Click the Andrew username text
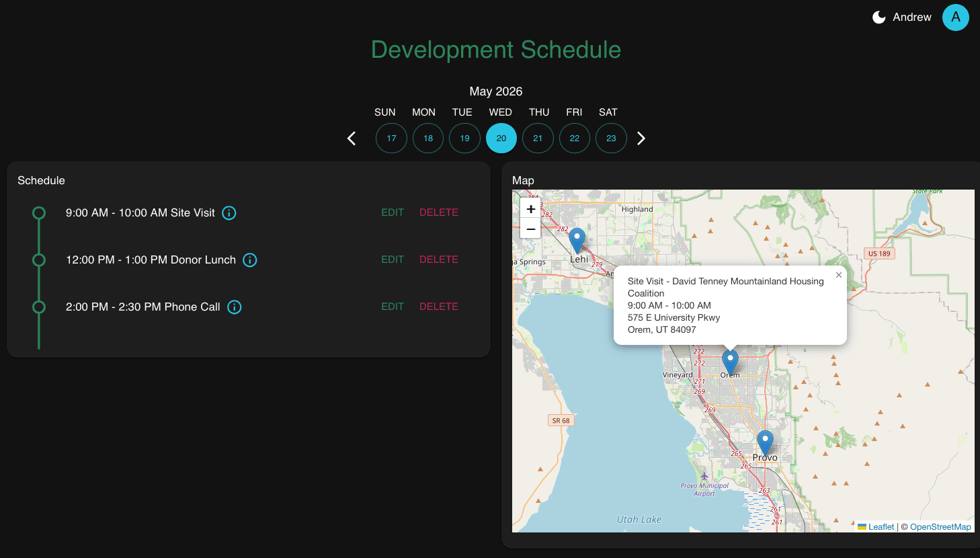The height and width of the screenshot is (558, 980). (x=912, y=17)
